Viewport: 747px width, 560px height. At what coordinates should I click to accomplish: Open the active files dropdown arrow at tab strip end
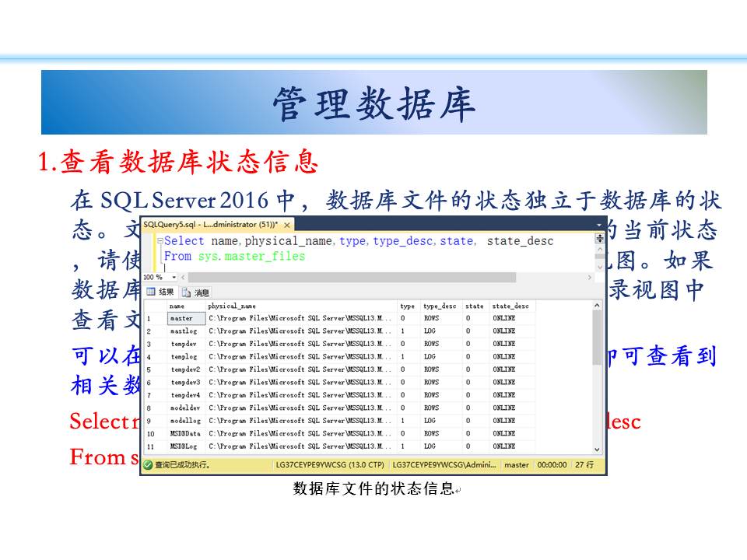(x=599, y=224)
